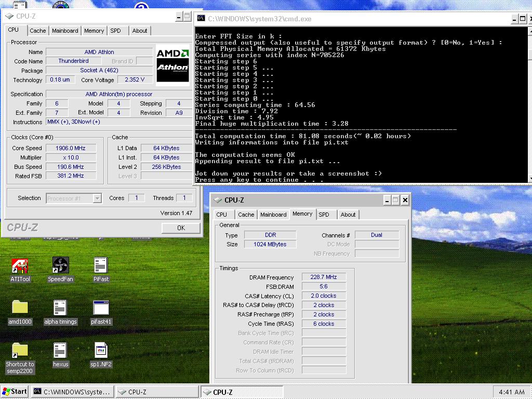Click Specification field AMD Athlon(tm) processor
Screen dimensions: 532x399
(119, 94)
